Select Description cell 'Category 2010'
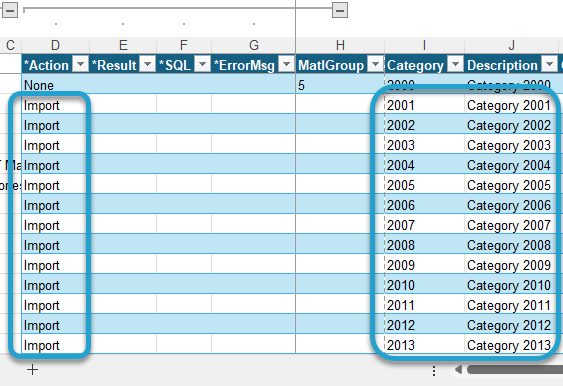 (x=511, y=285)
